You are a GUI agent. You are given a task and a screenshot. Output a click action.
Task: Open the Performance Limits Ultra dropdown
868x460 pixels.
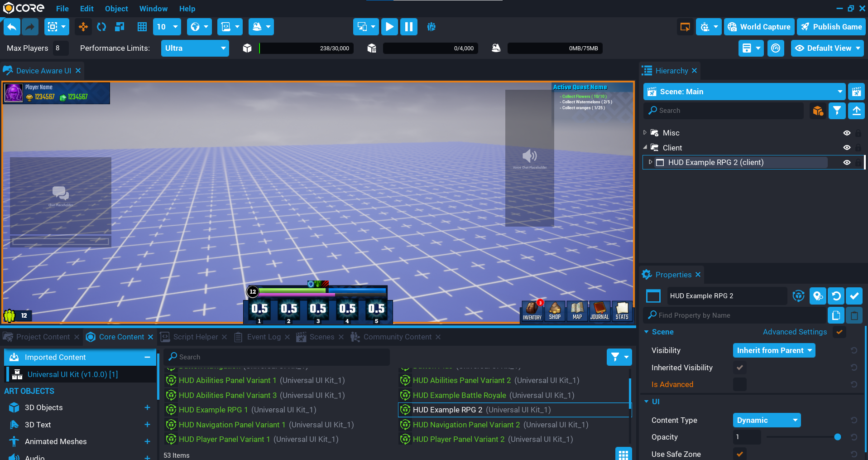pyautogui.click(x=195, y=48)
